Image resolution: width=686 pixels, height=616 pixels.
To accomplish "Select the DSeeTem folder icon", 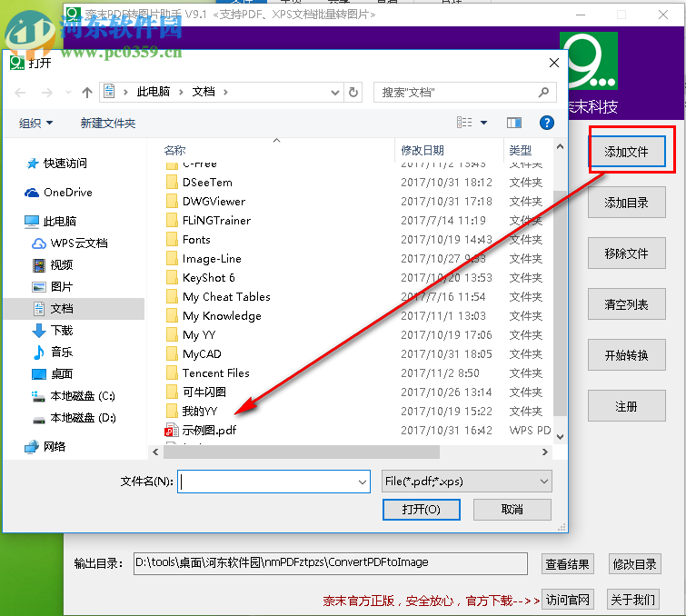I will click(172, 182).
